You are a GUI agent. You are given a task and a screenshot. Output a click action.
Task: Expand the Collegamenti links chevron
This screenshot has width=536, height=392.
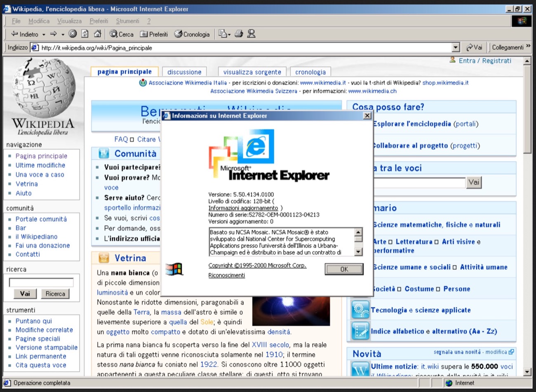pos(528,47)
